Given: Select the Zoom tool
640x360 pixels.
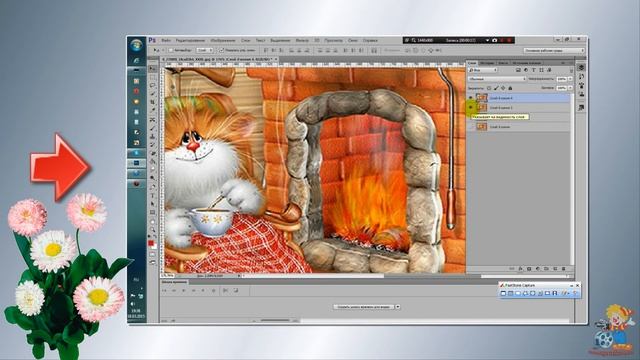Looking at the screenshot, I should pos(153,230).
